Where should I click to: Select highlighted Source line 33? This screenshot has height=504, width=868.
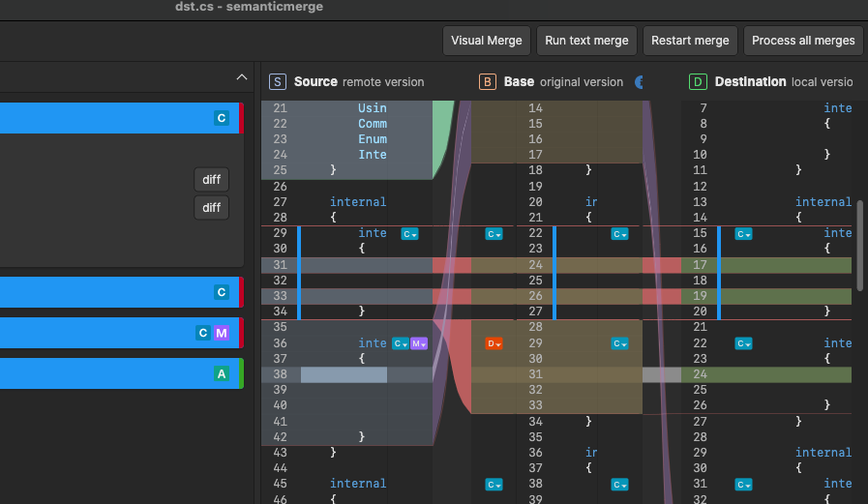(346, 296)
